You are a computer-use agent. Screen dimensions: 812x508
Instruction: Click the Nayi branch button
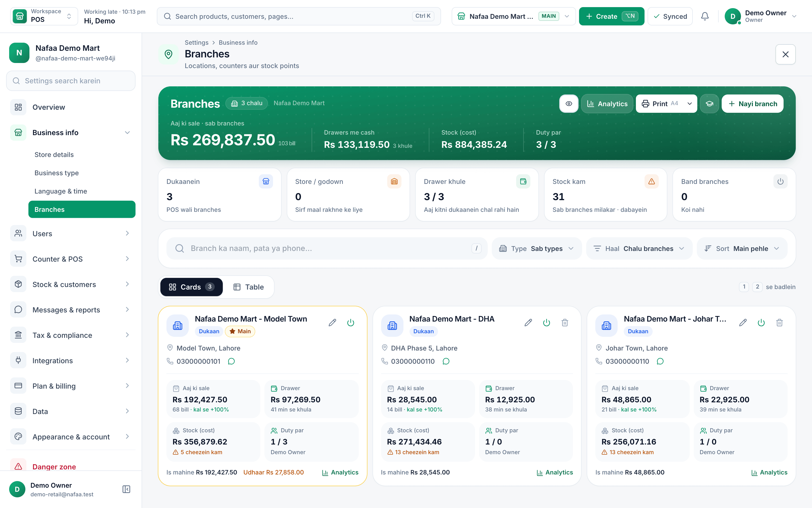(752, 103)
